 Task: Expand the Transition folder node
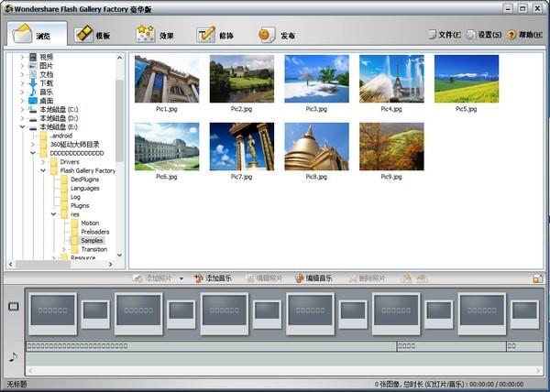pyautogui.click(x=64, y=249)
